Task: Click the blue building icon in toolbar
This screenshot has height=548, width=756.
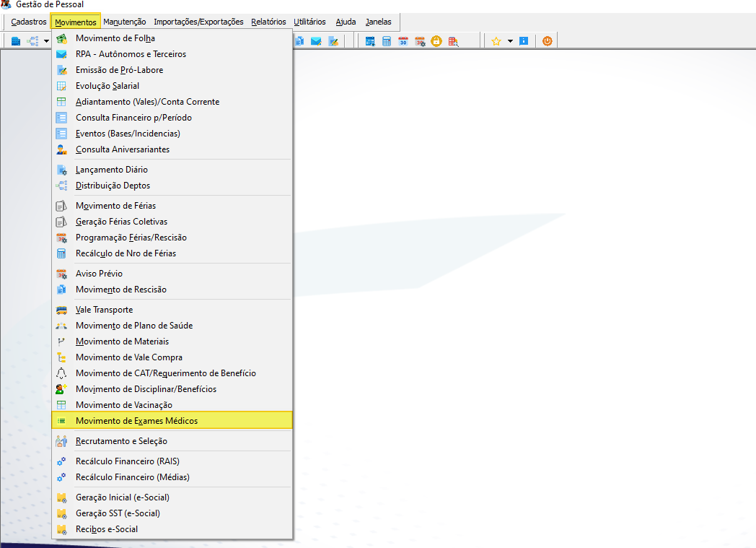Action: [x=16, y=41]
